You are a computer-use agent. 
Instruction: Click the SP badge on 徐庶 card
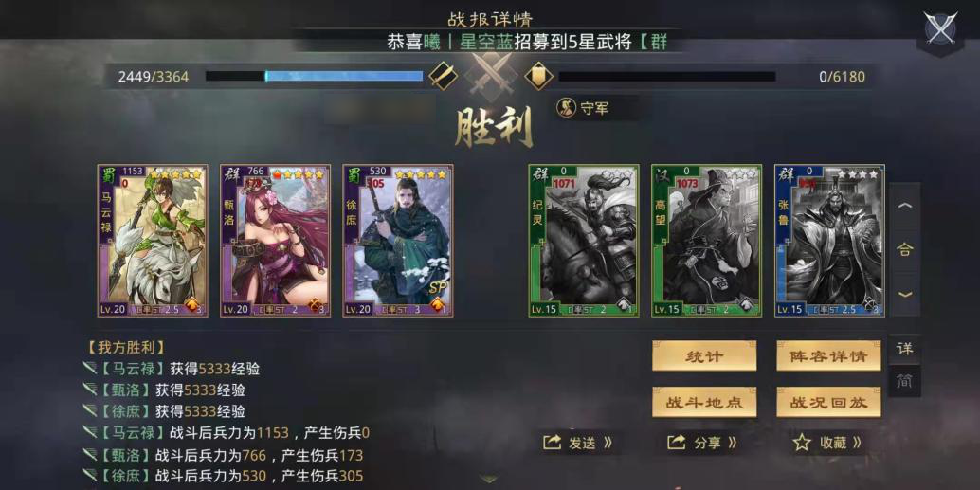tap(440, 289)
